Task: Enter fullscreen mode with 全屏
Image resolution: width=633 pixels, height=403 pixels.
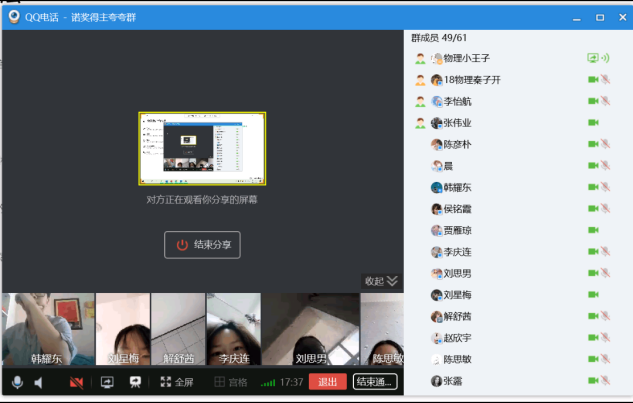Action: (177, 382)
